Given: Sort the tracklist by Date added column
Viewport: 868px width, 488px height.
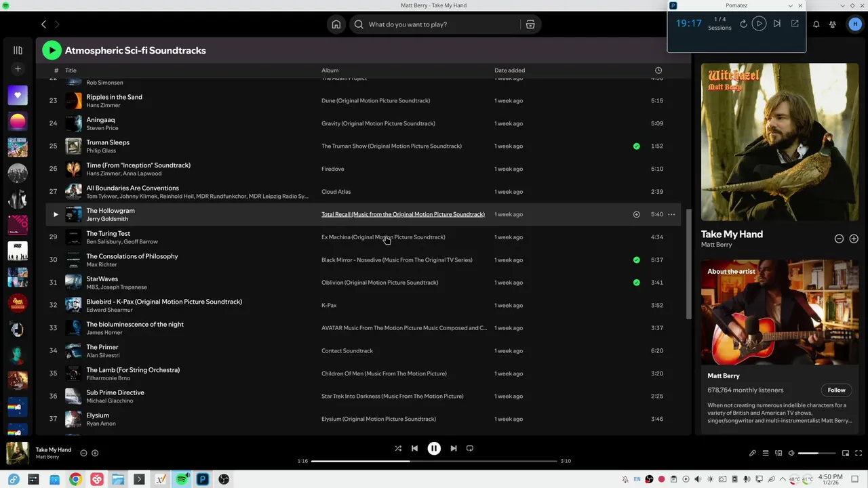Looking at the screenshot, I should tap(509, 70).
